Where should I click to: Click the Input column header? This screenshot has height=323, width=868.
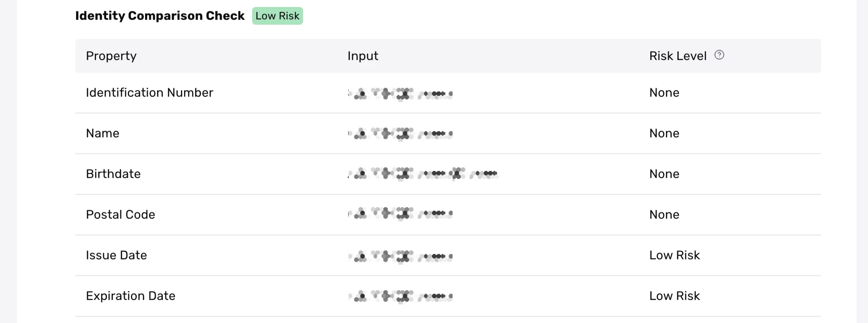tap(363, 56)
